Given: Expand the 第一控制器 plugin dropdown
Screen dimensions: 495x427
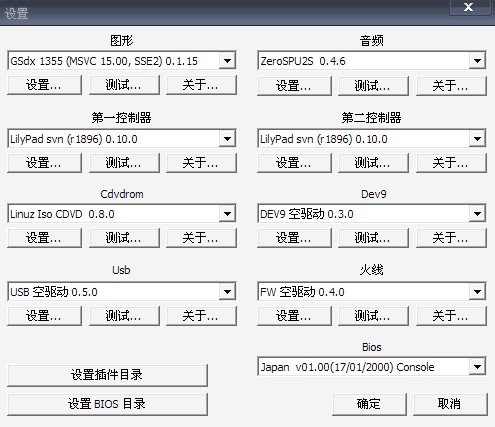Looking at the screenshot, I should pyautogui.click(x=227, y=139).
